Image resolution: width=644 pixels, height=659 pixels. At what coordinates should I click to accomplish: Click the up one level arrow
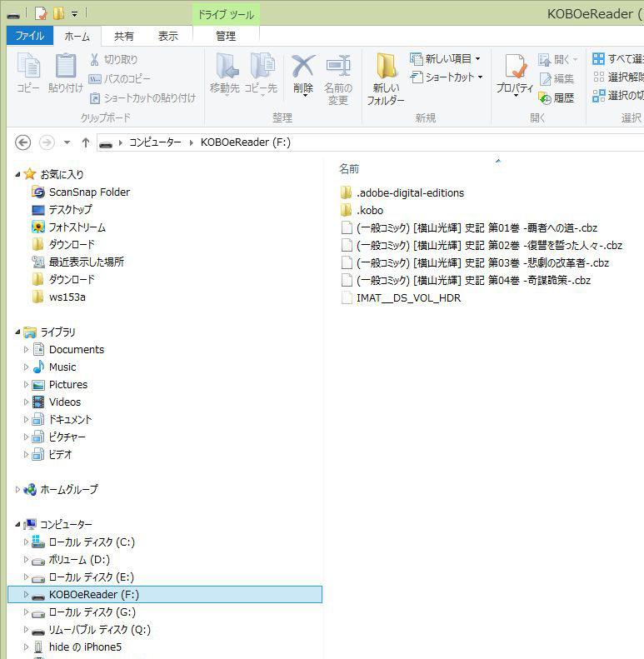85,143
